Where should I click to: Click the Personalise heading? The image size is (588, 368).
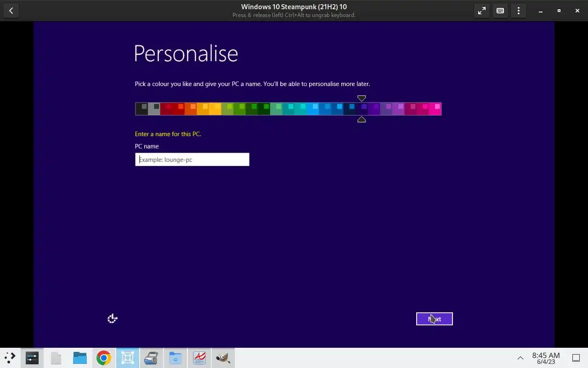click(x=186, y=54)
